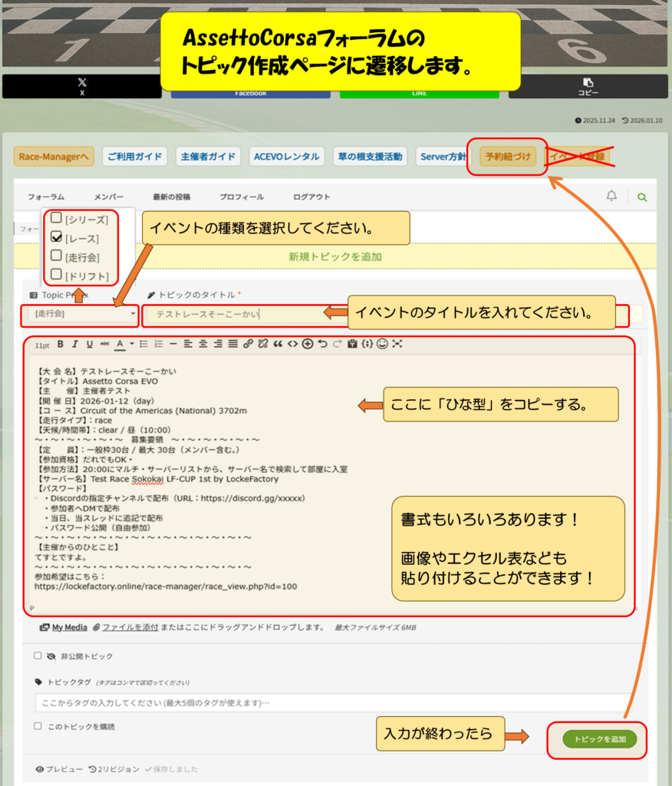
Task: Click the italic formatting icon
Action: click(x=75, y=344)
